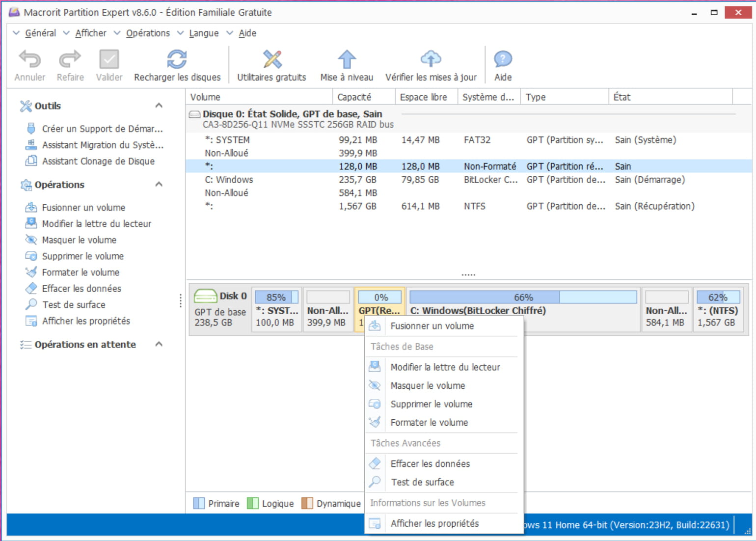Sort by the Type column header
Viewport: 756px width, 541px height.
pyautogui.click(x=565, y=97)
